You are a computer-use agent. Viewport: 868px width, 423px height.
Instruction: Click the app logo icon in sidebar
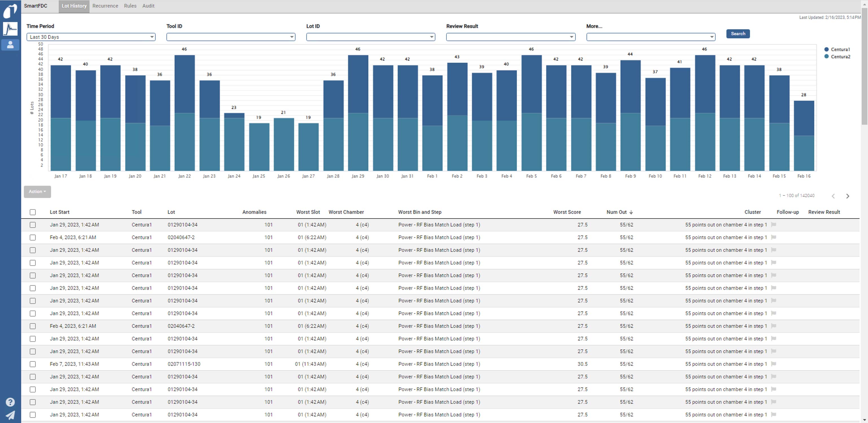[10, 11]
